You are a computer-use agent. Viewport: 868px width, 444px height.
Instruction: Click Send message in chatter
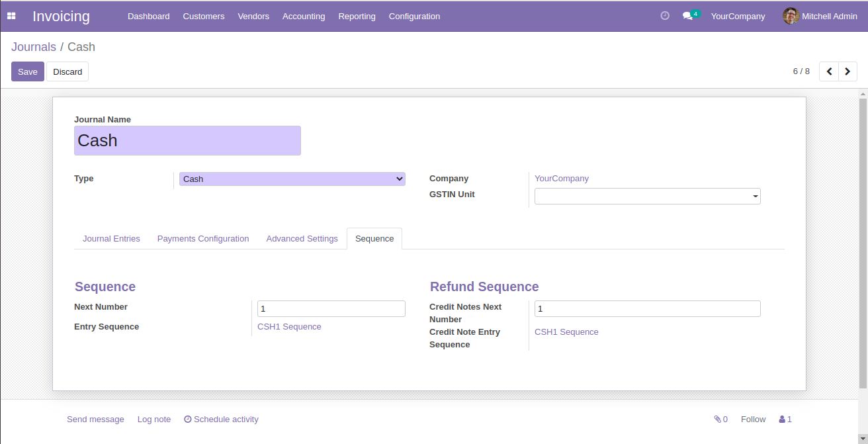coord(95,419)
